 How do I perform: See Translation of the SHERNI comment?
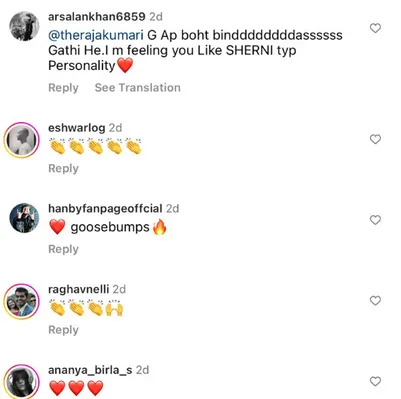coord(138,88)
